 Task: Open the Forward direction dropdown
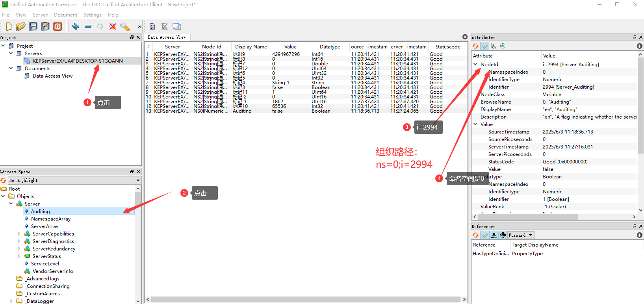(521, 235)
